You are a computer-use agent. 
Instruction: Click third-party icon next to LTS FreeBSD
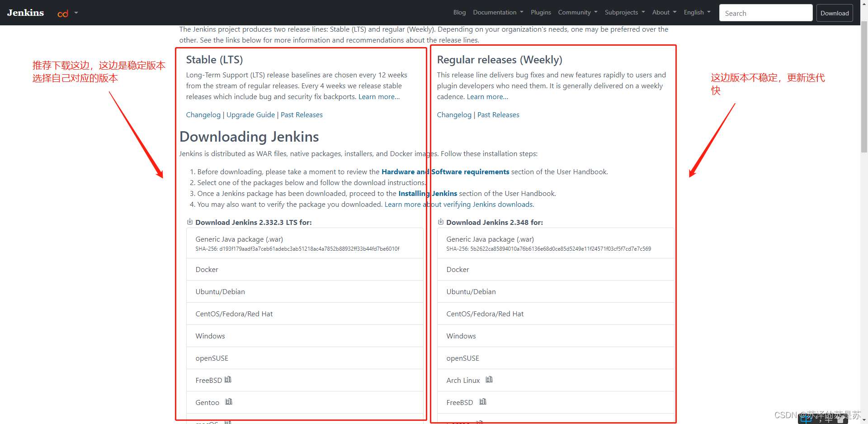[228, 380]
